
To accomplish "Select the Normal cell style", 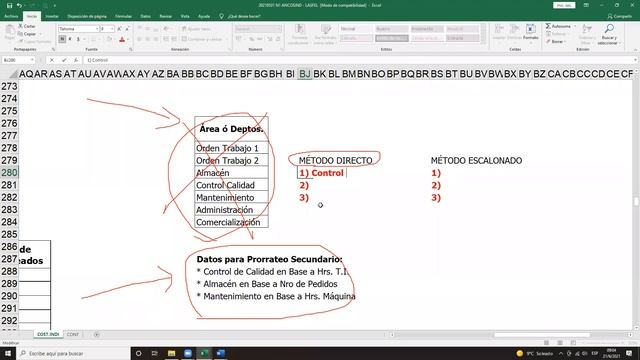I will point(356,29).
